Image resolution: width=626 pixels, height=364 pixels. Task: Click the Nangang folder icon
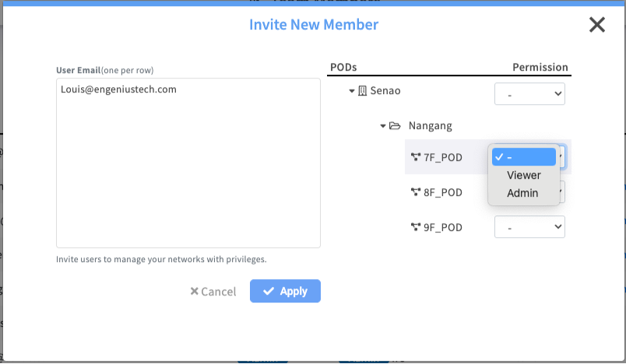pos(394,125)
